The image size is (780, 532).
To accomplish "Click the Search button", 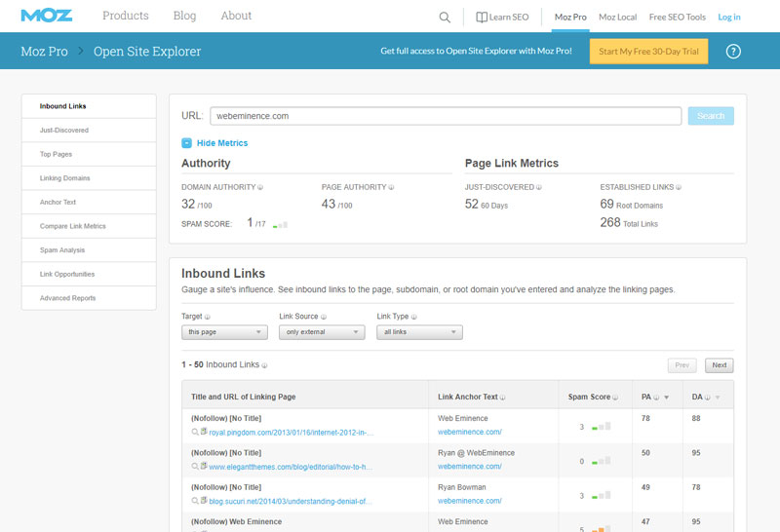I will [x=711, y=116].
